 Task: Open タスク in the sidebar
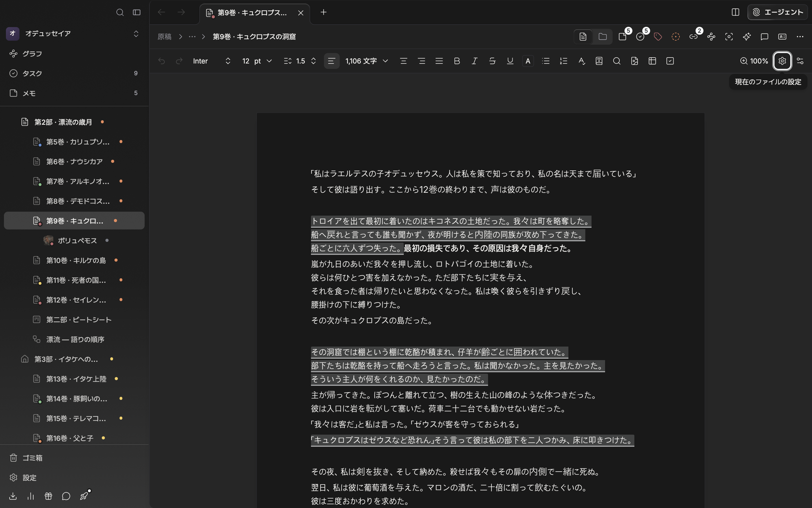point(74,73)
